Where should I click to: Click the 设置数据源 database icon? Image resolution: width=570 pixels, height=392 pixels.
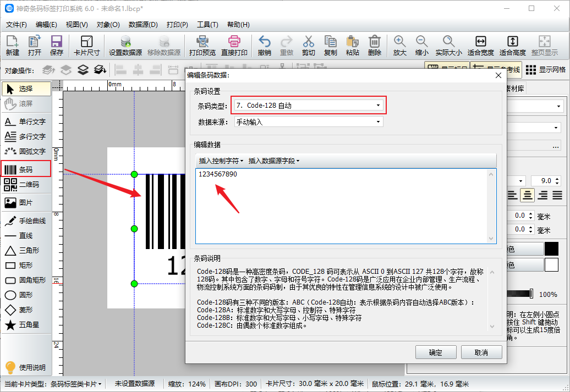(125, 46)
